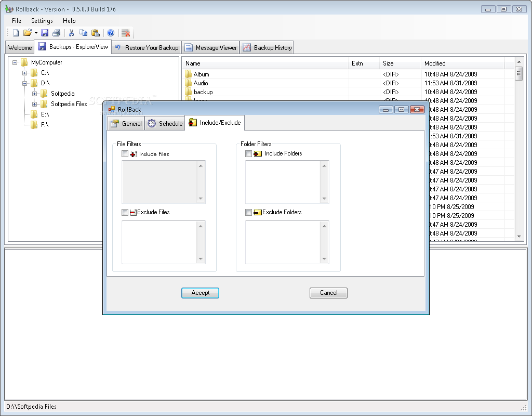
Task: Select the Album folder row
Action: 348,74
